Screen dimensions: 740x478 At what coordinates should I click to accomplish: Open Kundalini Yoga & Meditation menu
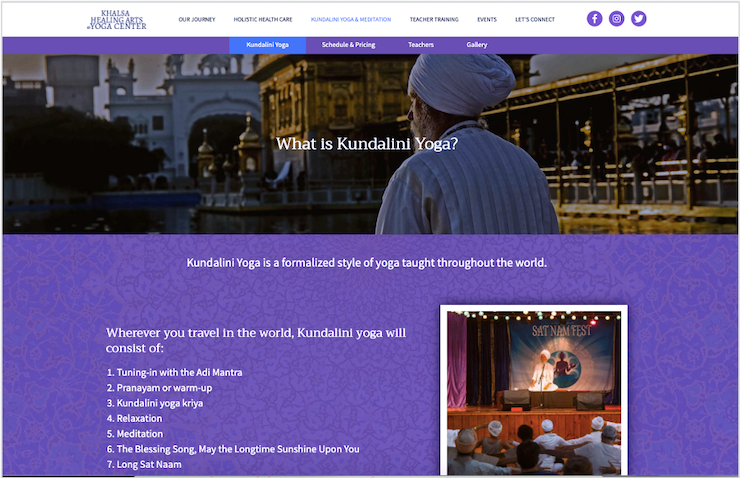(x=351, y=19)
